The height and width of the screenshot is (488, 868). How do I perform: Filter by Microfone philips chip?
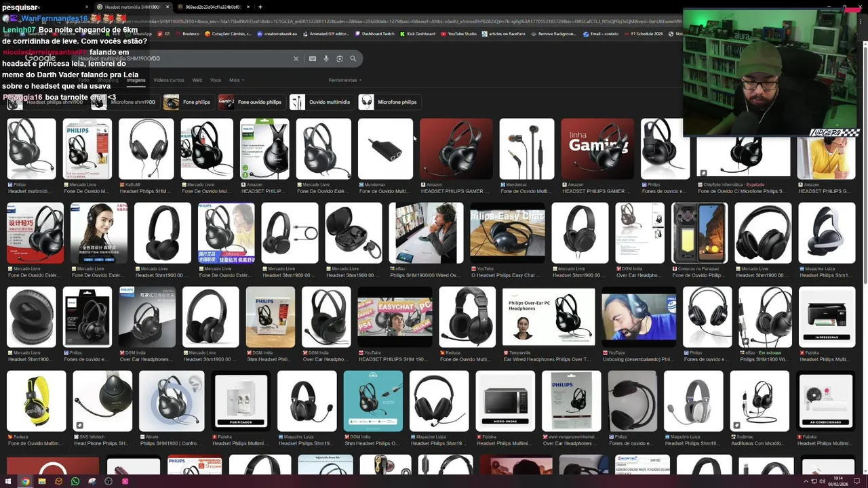[x=389, y=102]
